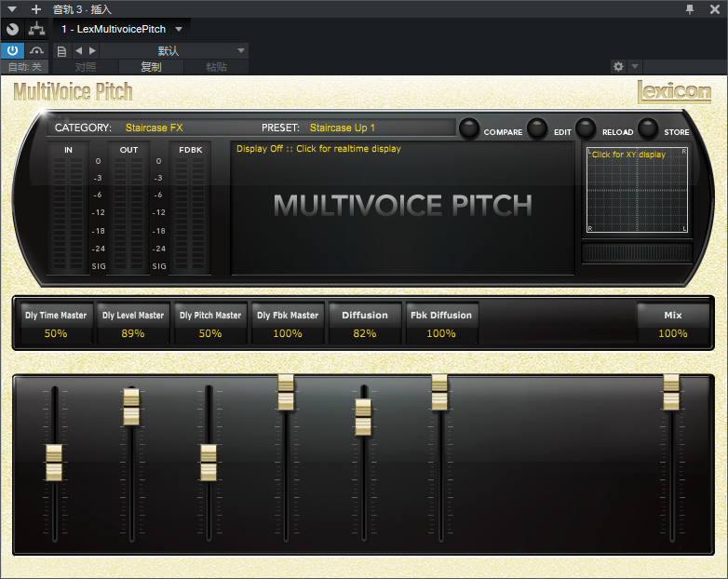Open the routing/sidechain tree icon
Image resolution: width=728 pixels, height=579 pixels.
pos(36,29)
